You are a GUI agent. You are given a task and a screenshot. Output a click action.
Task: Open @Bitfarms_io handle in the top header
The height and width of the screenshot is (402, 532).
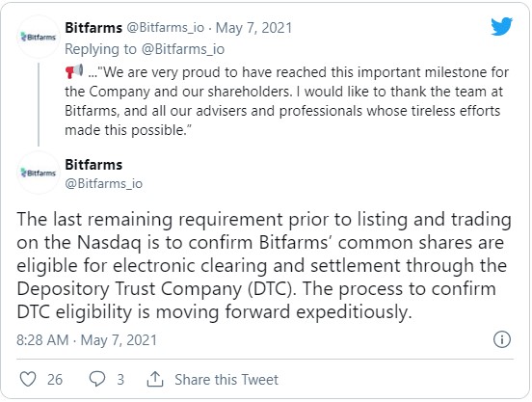click(x=165, y=28)
